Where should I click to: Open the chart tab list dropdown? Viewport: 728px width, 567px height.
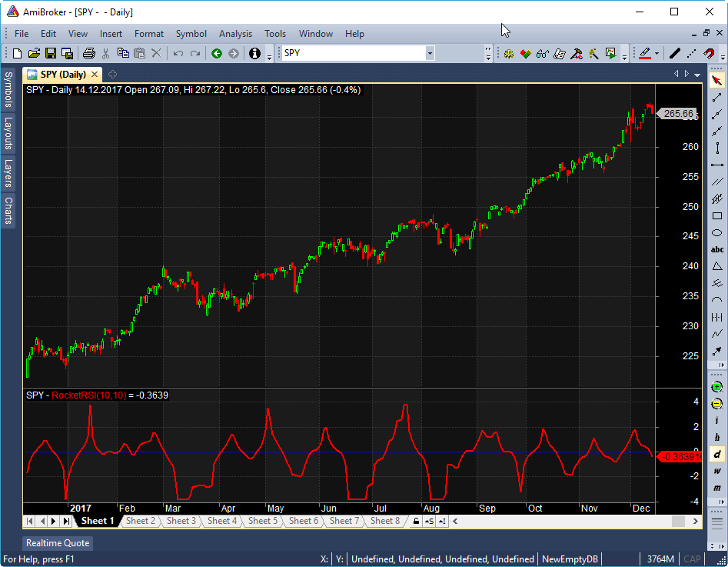point(697,75)
